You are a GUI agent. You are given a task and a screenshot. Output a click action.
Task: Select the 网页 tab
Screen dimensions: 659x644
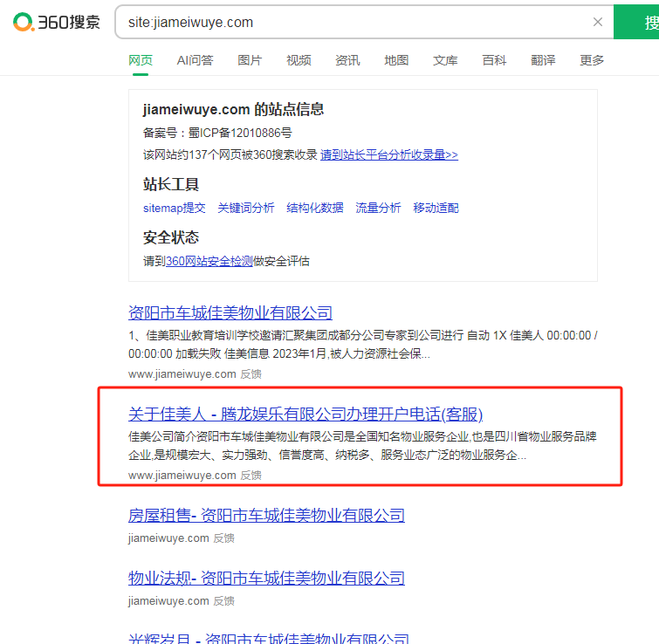point(141,60)
